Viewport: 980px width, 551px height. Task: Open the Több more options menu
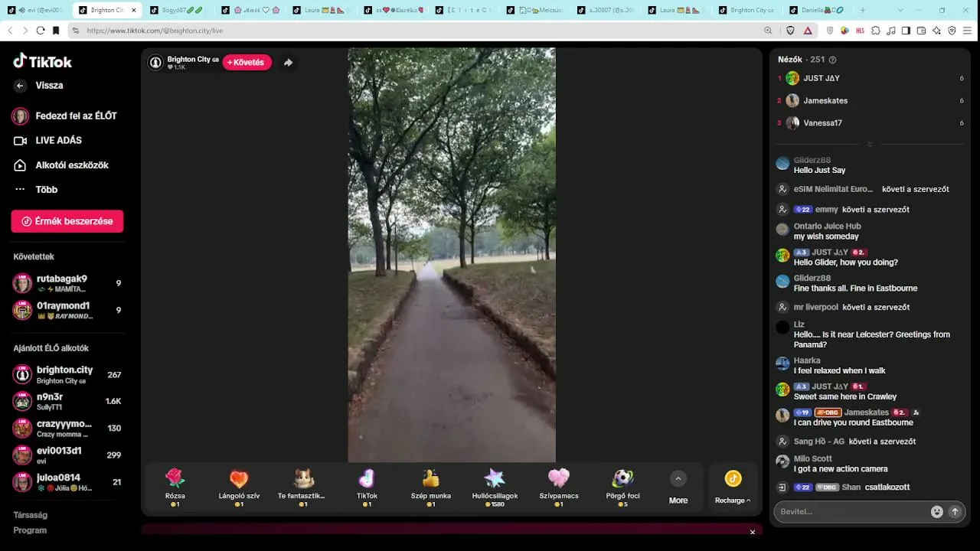pos(46,190)
